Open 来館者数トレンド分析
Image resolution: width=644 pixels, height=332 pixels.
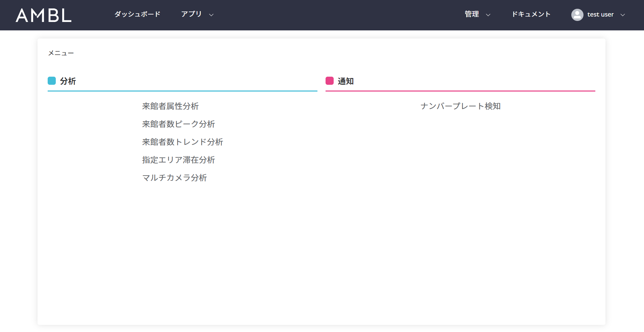click(x=183, y=142)
